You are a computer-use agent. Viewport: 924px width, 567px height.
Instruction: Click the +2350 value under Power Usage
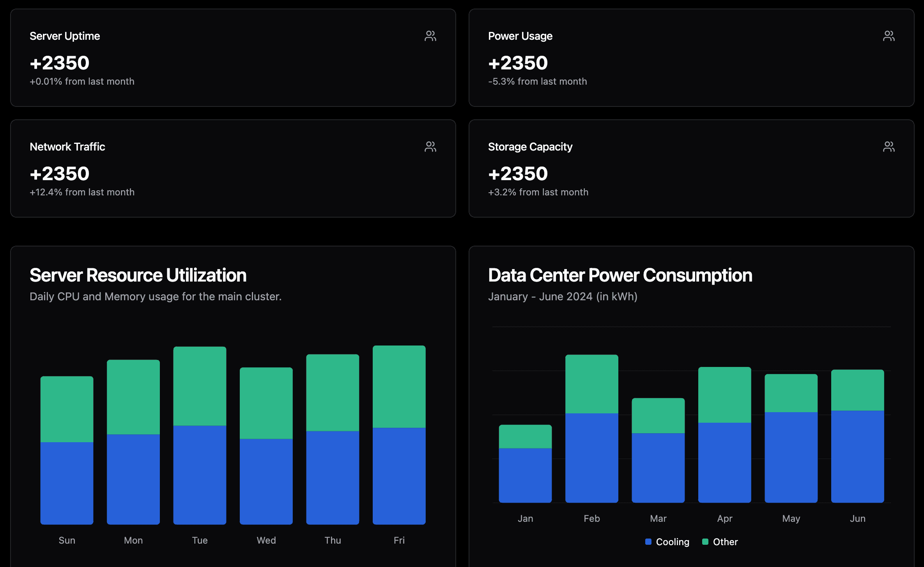point(518,63)
